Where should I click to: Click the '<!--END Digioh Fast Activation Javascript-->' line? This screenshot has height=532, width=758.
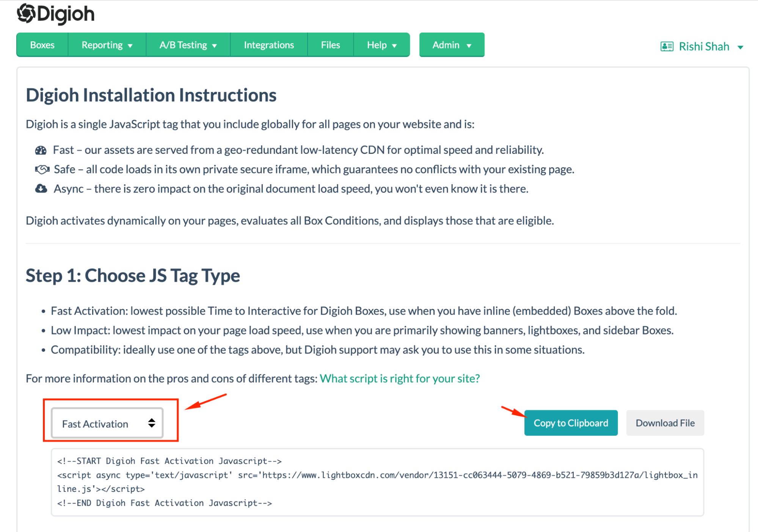(165, 503)
